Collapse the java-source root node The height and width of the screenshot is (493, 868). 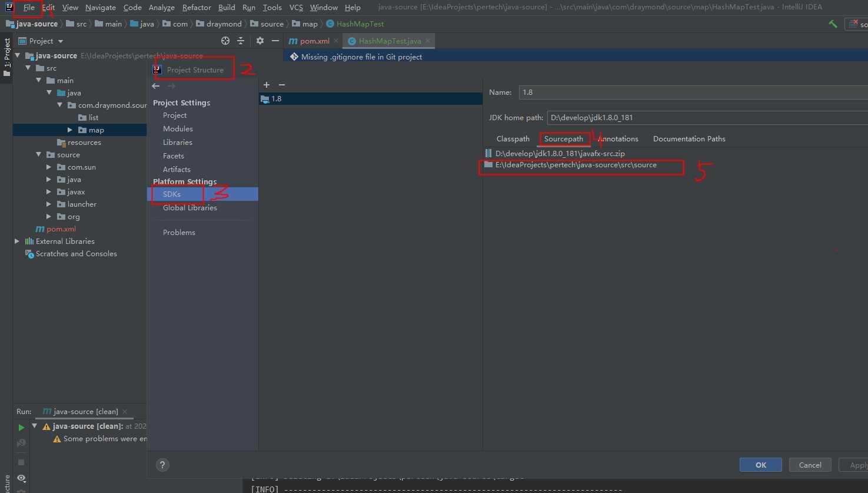(x=18, y=56)
